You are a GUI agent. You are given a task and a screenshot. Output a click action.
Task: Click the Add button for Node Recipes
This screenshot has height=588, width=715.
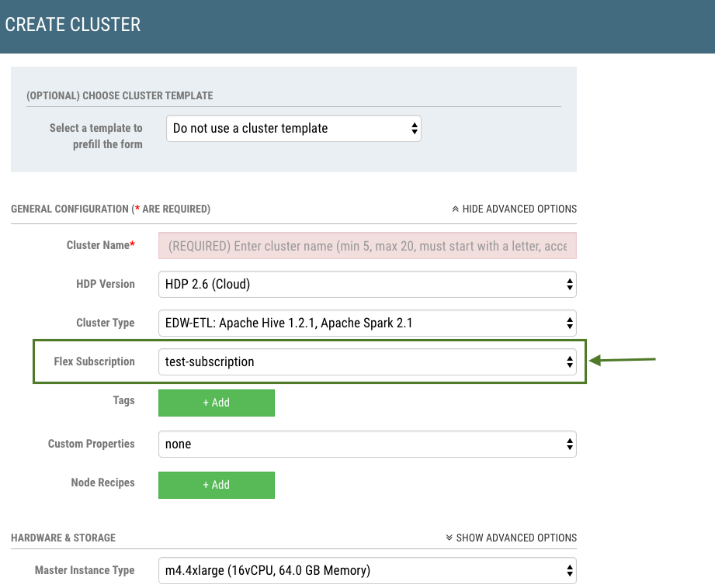click(217, 485)
